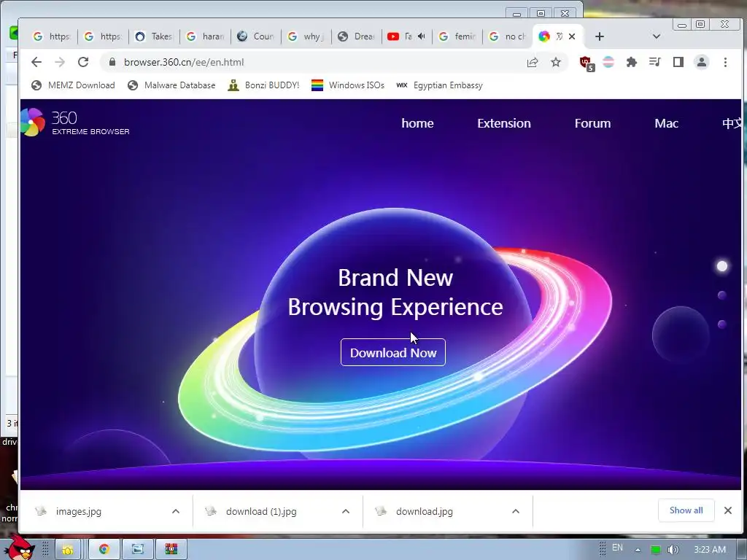Go to the home nav item
747x560 pixels.
click(x=417, y=123)
